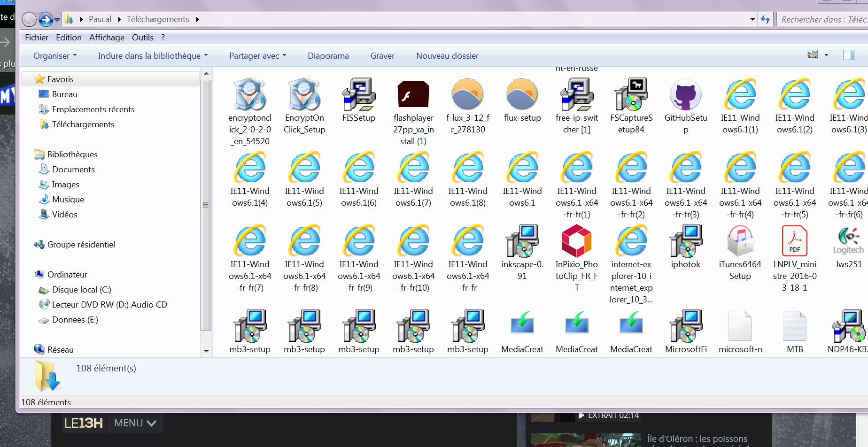Select the EncryptOnClick_Setup file icon
This screenshot has width=868, height=447.
point(304,94)
